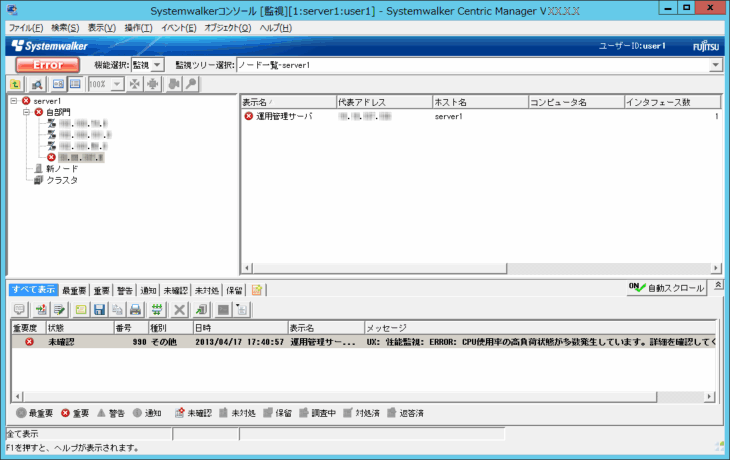Sort node list by 代表アドレス column

click(x=384, y=102)
